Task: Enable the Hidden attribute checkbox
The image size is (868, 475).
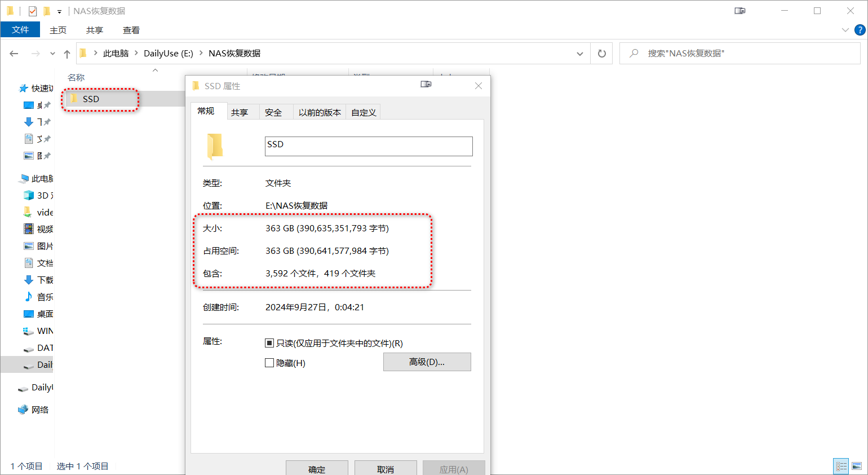Action: [269, 363]
